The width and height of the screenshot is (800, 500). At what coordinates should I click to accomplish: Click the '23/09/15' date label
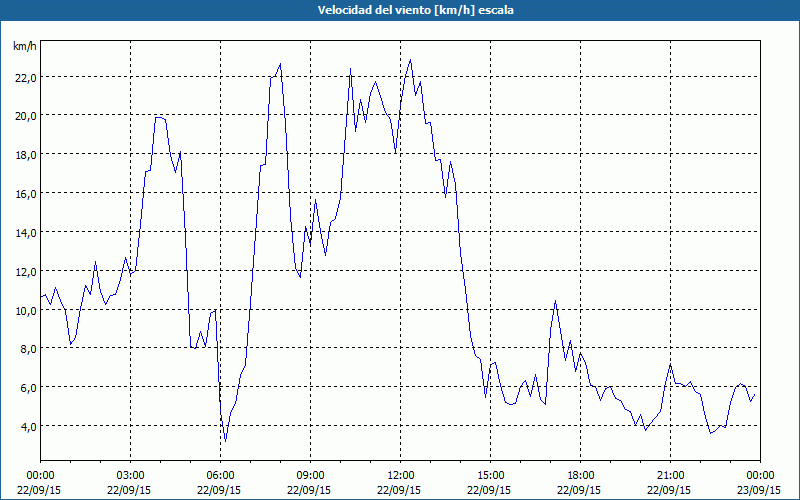[x=760, y=490]
